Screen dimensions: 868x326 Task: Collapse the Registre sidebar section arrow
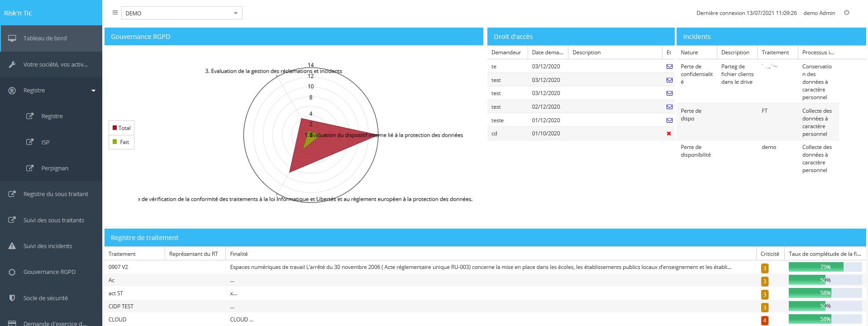point(93,91)
